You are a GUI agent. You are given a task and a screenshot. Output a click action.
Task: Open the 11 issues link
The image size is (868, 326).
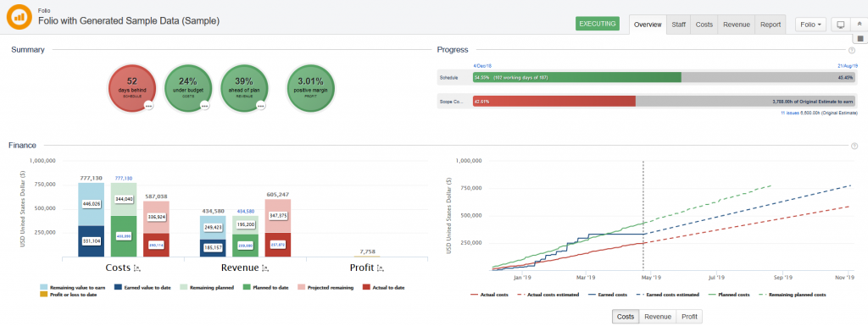coord(789,113)
